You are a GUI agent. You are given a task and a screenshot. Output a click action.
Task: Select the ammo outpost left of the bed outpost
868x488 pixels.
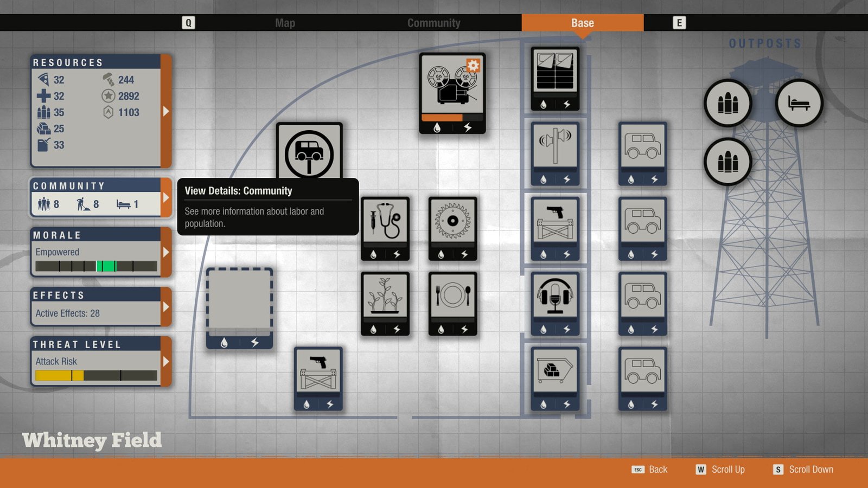[727, 103]
